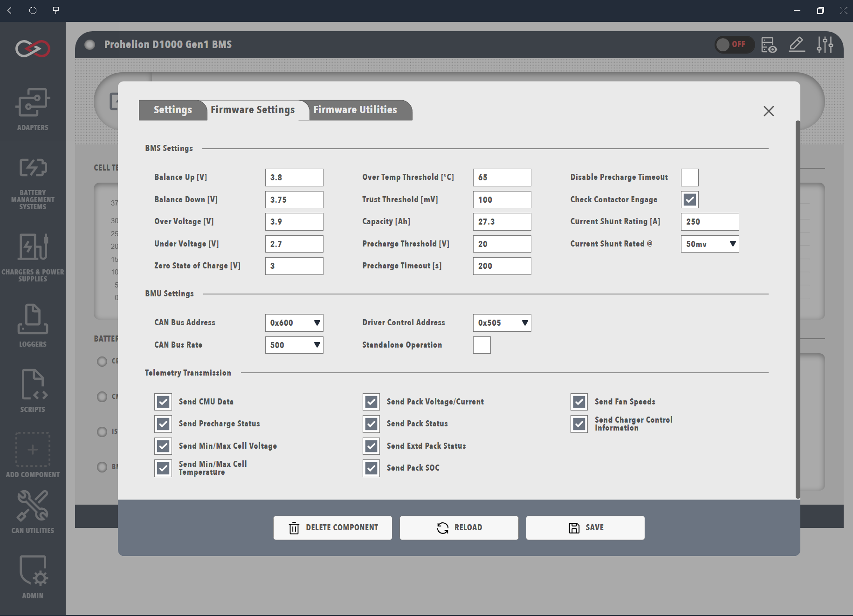Enable Disable Precharge Timeout checkbox
This screenshot has height=616, width=853.
[x=689, y=178]
